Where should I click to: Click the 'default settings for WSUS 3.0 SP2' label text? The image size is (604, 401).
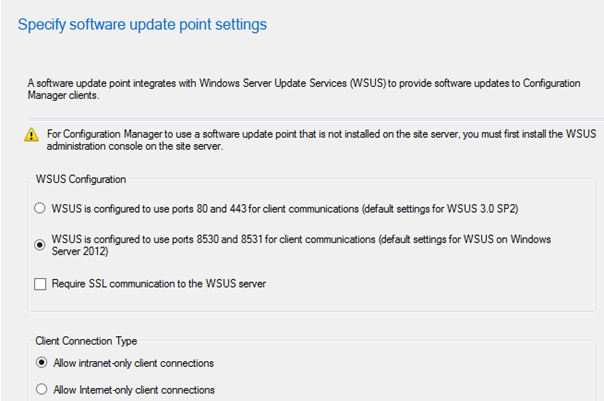click(441, 209)
